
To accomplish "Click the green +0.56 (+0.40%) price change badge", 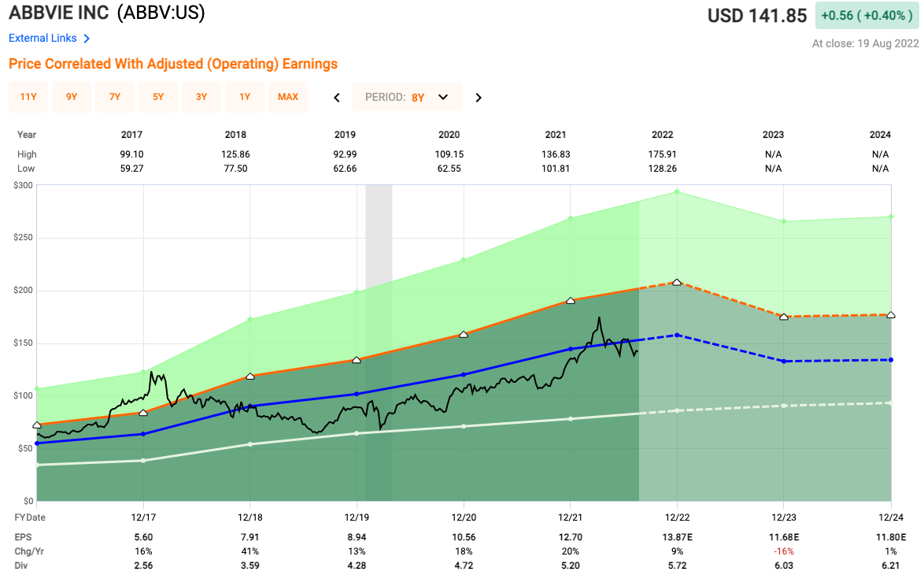I will click(867, 15).
